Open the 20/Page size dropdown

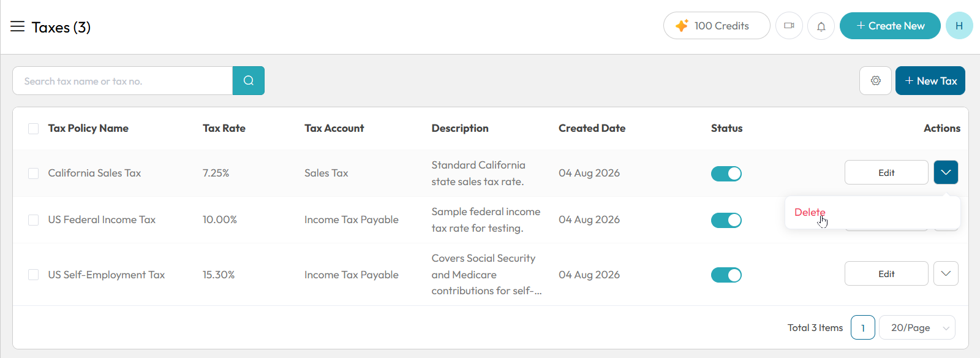tap(917, 327)
